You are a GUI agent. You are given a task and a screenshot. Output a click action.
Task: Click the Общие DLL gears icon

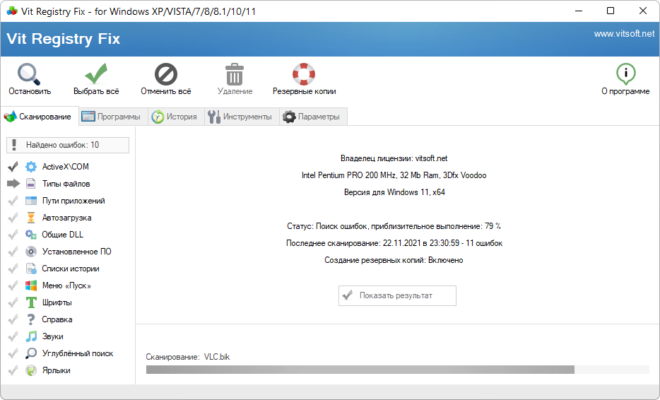(31, 235)
